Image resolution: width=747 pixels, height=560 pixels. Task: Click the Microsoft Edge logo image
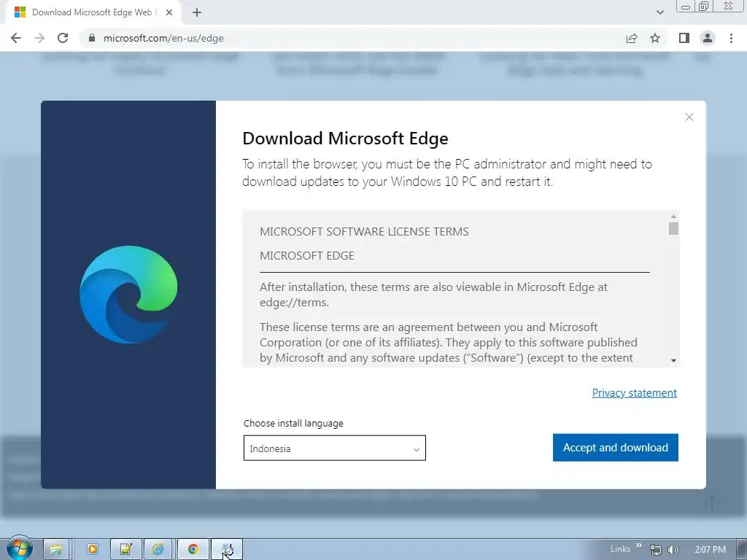[128, 295]
